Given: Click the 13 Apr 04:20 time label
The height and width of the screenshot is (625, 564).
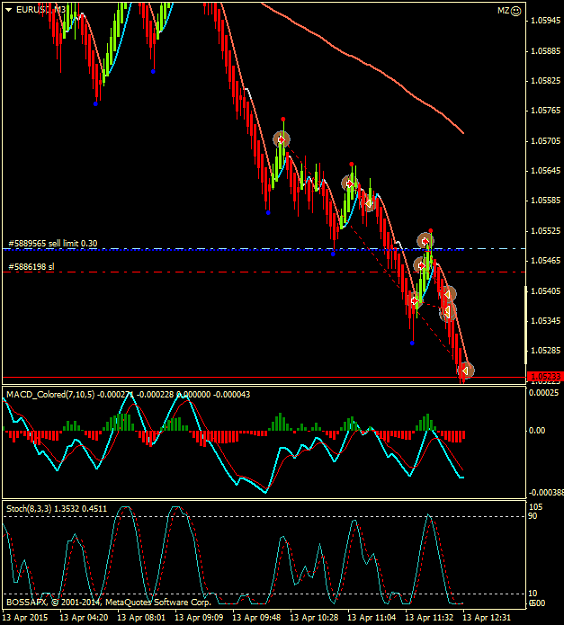Looking at the screenshot, I should [x=84, y=618].
